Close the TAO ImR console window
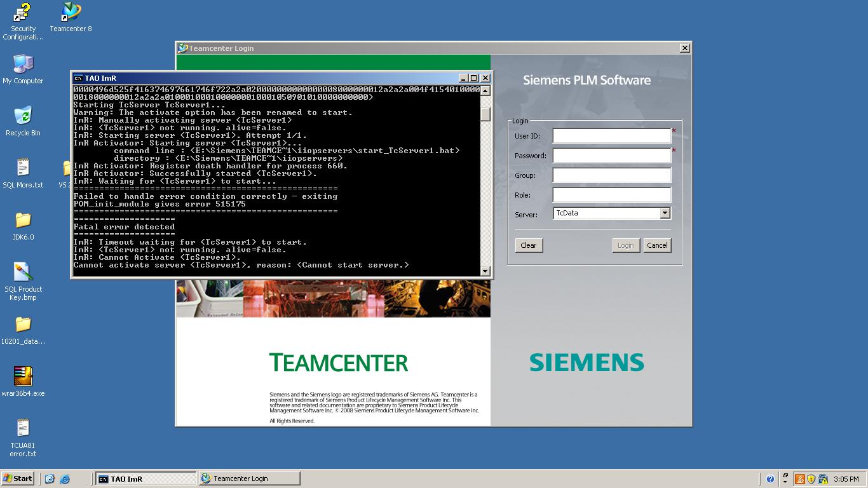Image resolution: width=868 pixels, height=488 pixels. (485, 78)
